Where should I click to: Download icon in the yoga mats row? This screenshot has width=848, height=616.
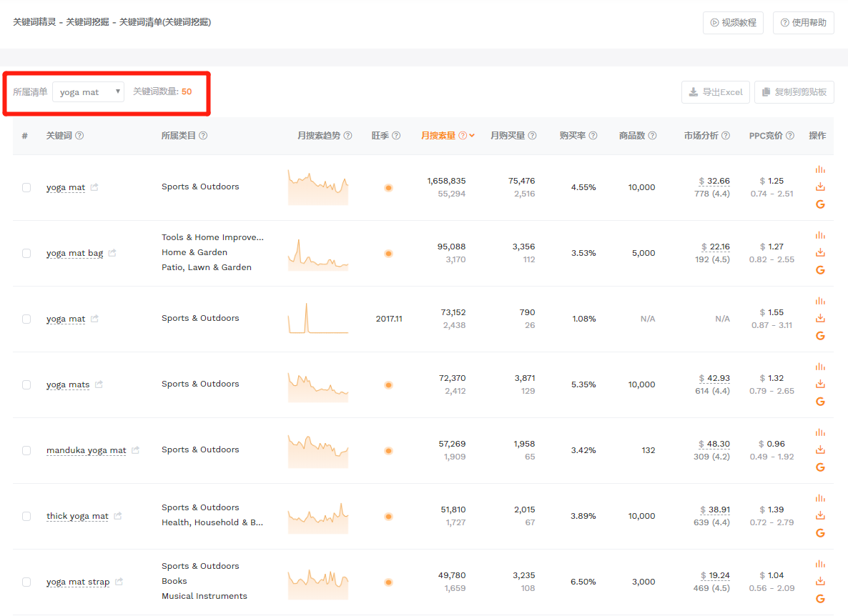tap(820, 384)
